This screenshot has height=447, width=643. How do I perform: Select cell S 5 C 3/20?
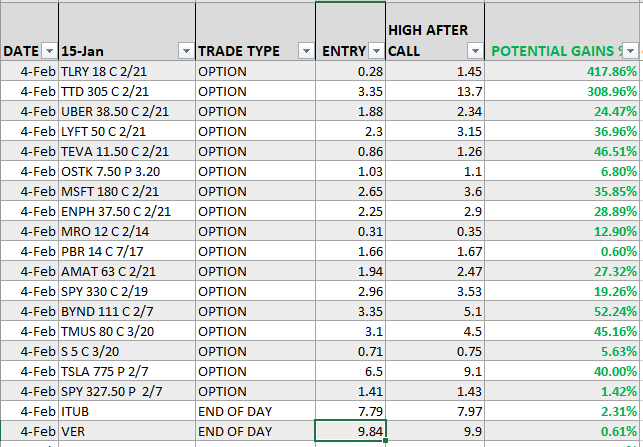coord(127,351)
